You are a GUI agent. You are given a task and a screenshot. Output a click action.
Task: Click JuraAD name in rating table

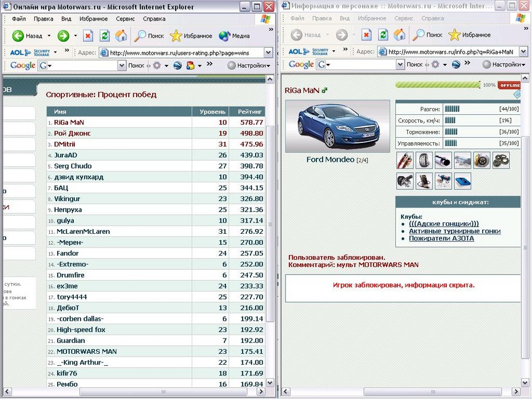65,155
